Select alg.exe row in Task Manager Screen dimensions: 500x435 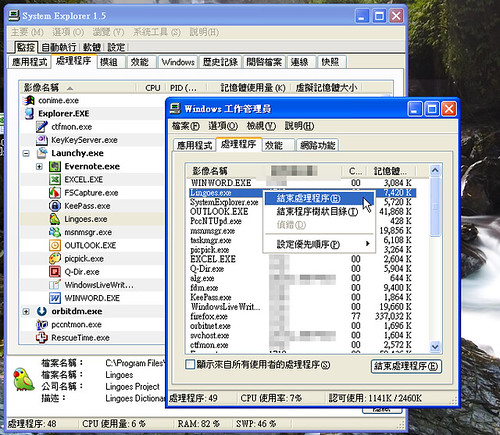coord(301,278)
